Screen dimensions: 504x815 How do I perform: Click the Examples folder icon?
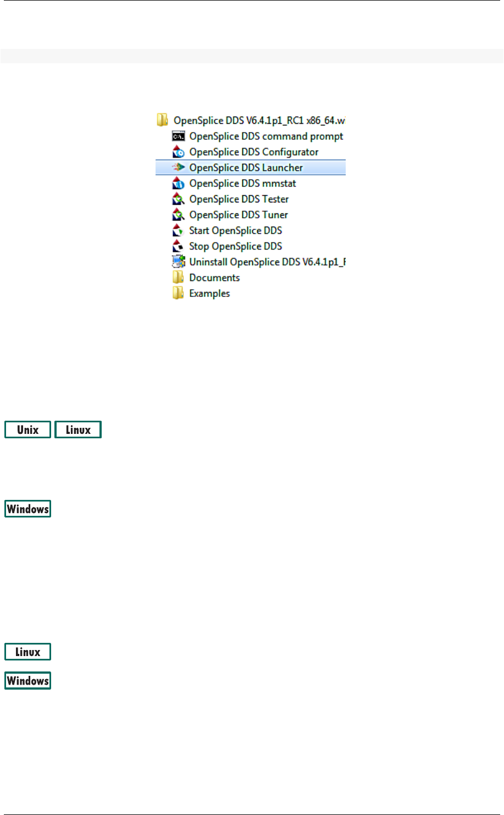178,293
